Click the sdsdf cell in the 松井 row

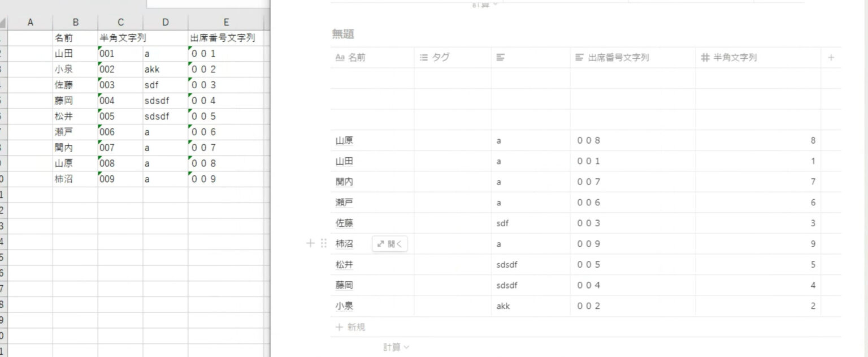coord(507,265)
